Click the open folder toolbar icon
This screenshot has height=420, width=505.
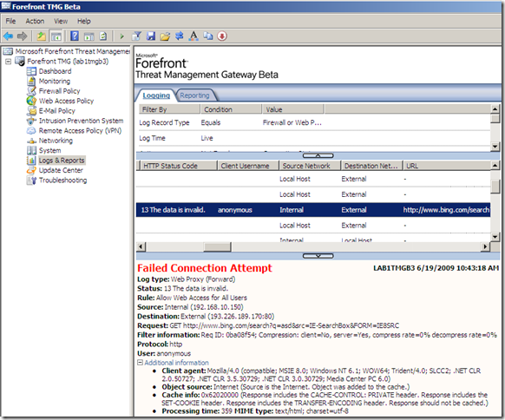(x=165, y=36)
